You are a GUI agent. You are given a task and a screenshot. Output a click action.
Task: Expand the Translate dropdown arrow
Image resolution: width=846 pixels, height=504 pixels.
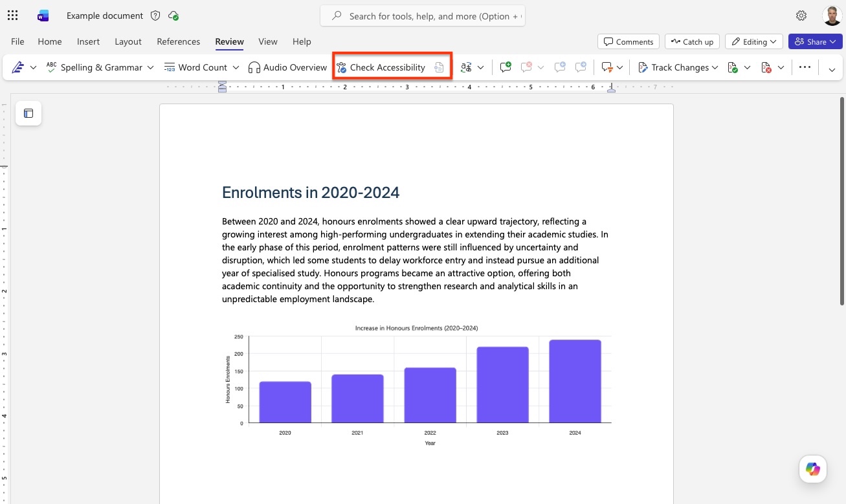pos(481,67)
